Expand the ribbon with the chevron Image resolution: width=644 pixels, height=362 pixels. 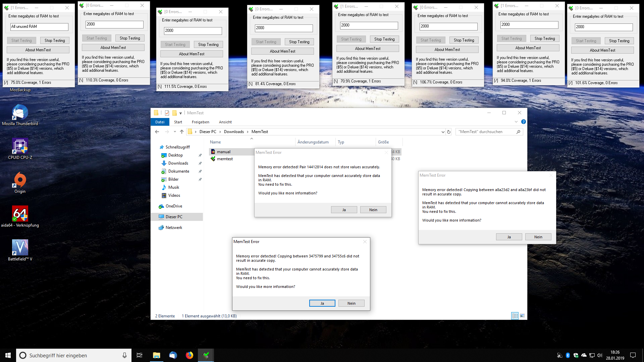pos(516,122)
